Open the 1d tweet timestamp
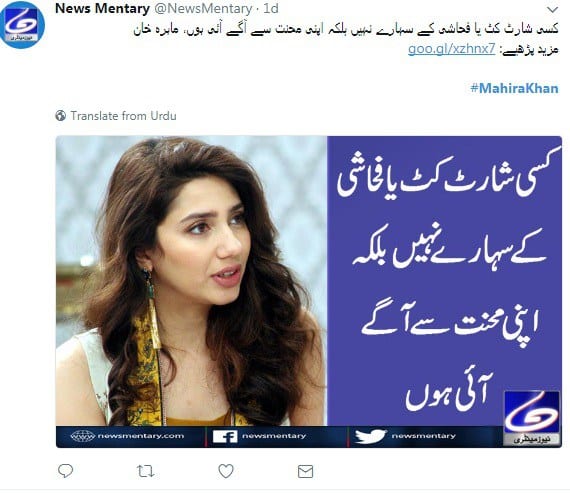The height and width of the screenshot is (493, 570). [x=271, y=8]
